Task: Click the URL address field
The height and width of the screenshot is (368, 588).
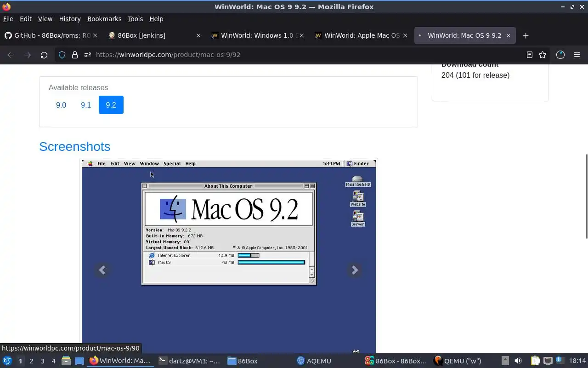Action: coord(303,55)
